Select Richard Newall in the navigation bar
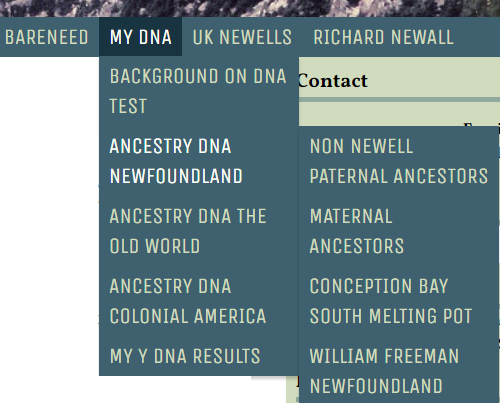This screenshot has width=500, height=403. point(383,37)
